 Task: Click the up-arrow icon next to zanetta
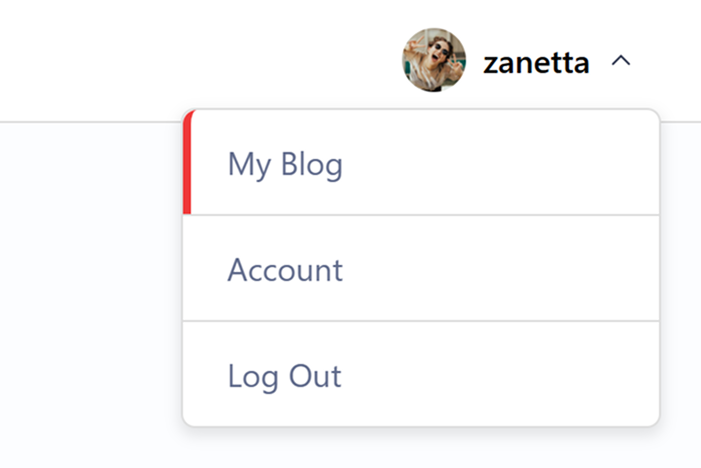click(621, 61)
